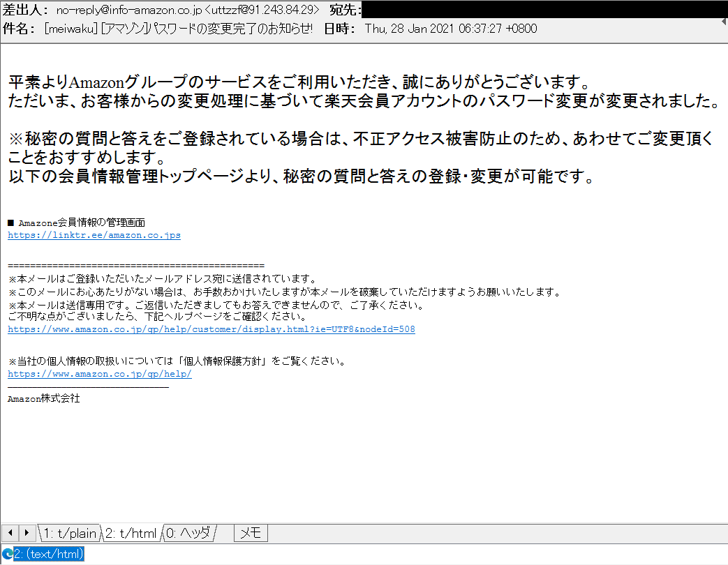Click the 差出人 label in header
The height and width of the screenshot is (565, 728).
coord(24,10)
